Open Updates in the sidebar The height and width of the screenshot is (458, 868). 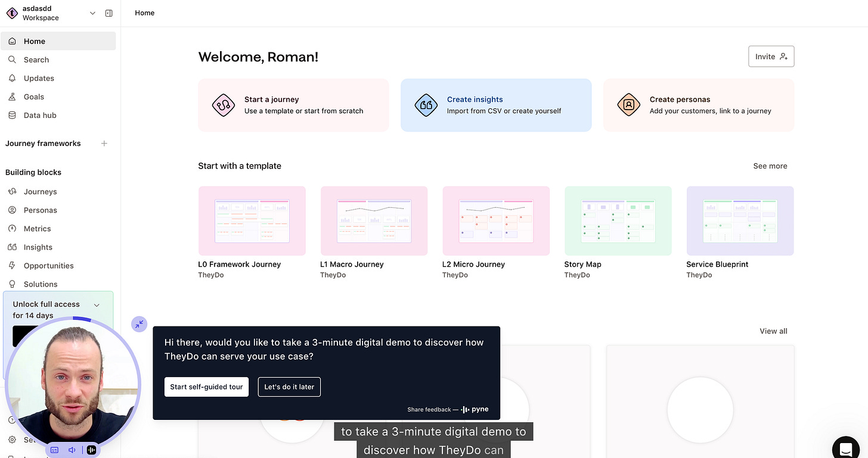pos(58,78)
